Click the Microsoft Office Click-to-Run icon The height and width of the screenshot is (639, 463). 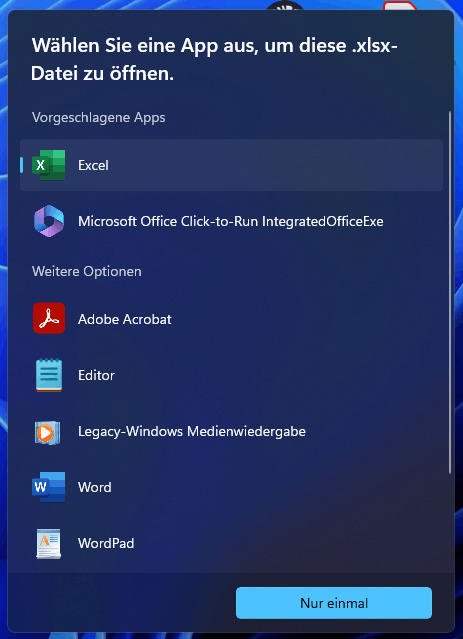(x=49, y=221)
